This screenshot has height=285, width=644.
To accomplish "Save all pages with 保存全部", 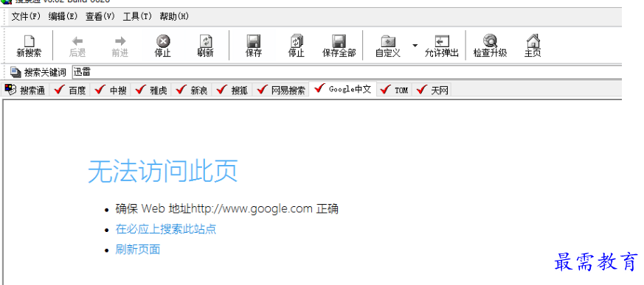I will pyautogui.click(x=339, y=46).
